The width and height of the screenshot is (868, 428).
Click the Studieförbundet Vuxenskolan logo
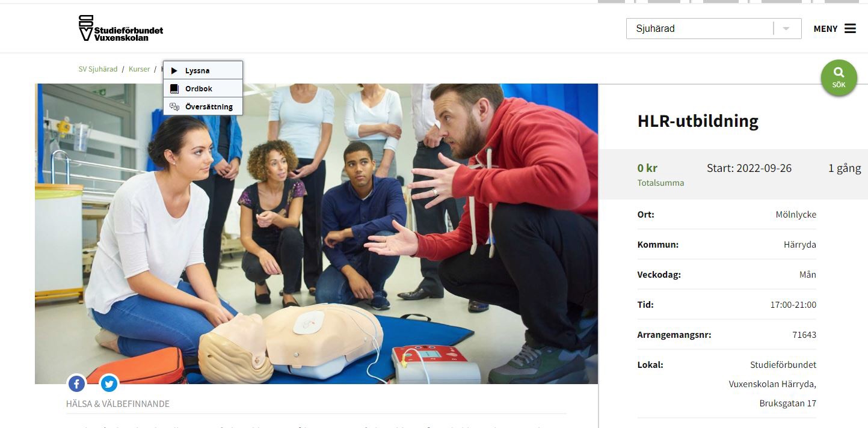point(121,28)
